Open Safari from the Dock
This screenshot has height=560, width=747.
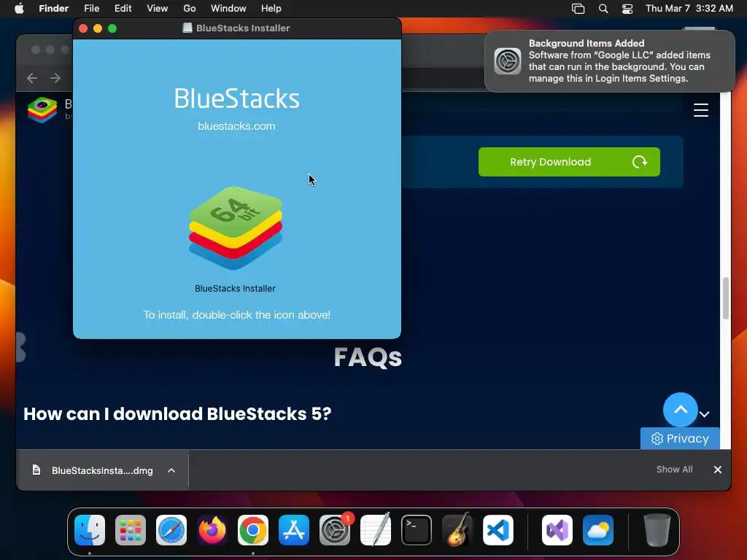171,530
